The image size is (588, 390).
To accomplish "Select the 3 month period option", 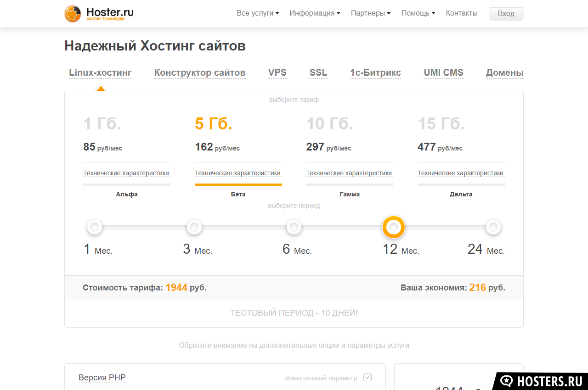I will (194, 227).
